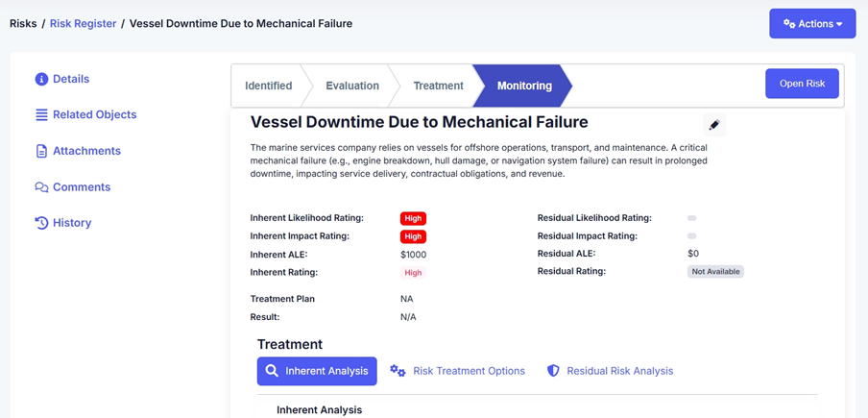Go to Risk Register breadcrumb link
This screenshot has height=418, width=868.
tap(84, 23)
